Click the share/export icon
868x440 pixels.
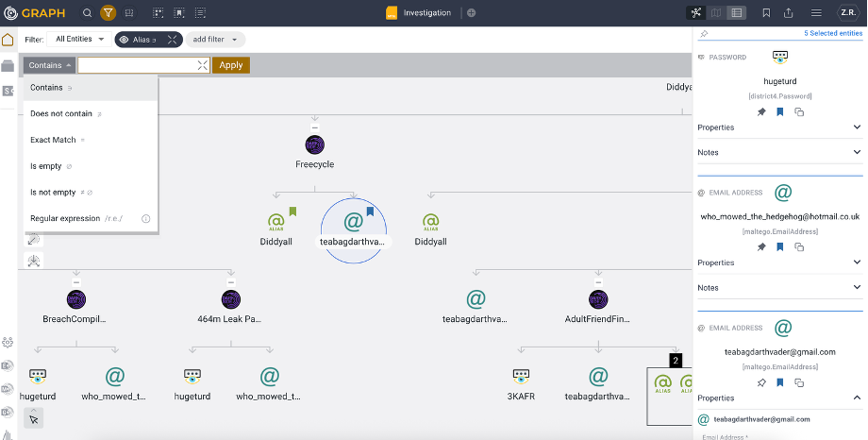[x=789, y=12]
